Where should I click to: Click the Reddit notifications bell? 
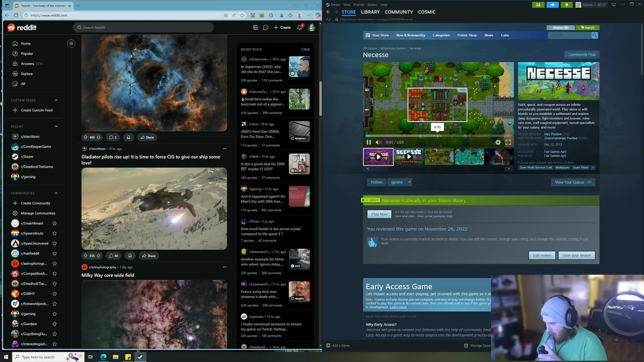click(x=300, y=28)
